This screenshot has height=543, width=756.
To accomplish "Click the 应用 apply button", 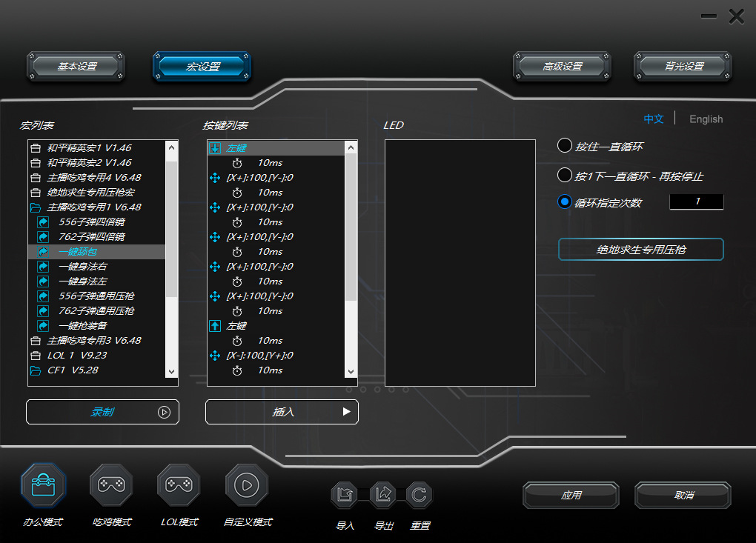I will [x=571, y=495].
